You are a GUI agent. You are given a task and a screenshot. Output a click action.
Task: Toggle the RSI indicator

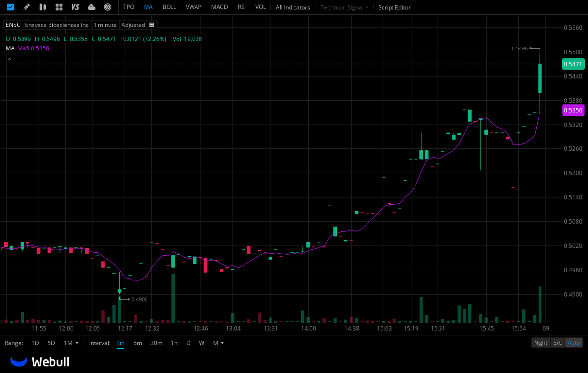tap(242, 7)
